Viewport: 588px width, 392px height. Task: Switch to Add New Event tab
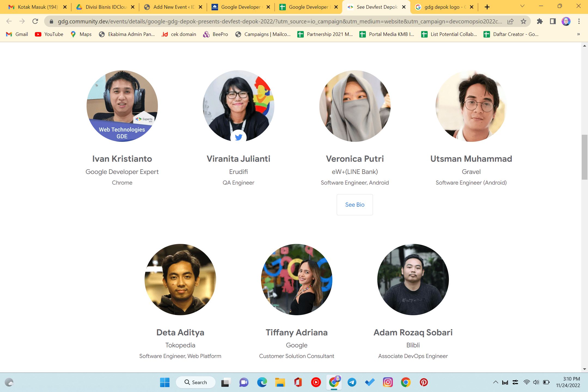click(173, 7)
